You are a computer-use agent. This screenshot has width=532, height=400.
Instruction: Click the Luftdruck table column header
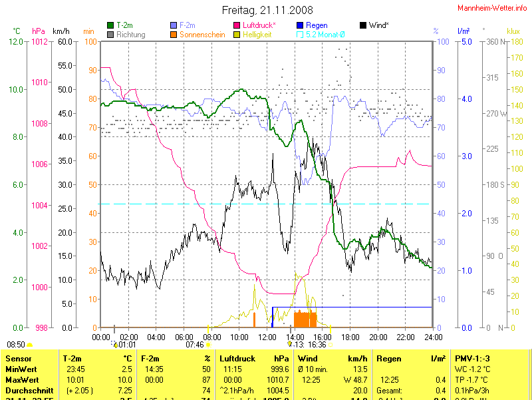237,359
